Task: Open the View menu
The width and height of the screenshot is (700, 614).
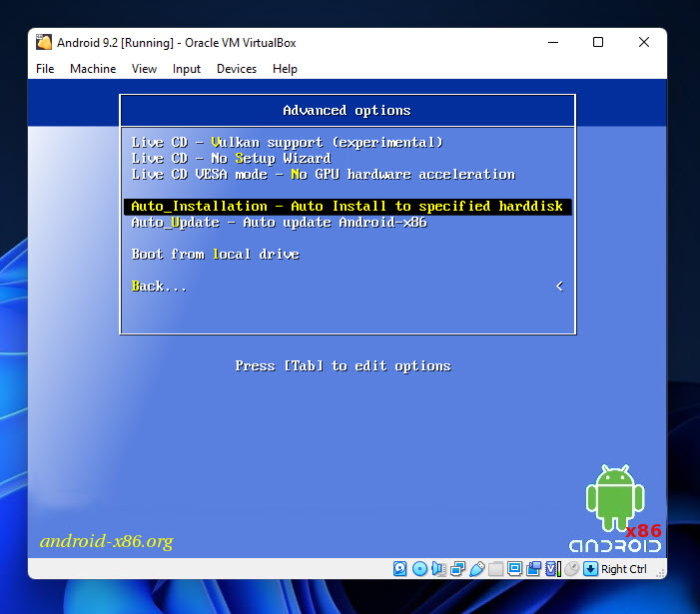Action: (x=144, y=69)
